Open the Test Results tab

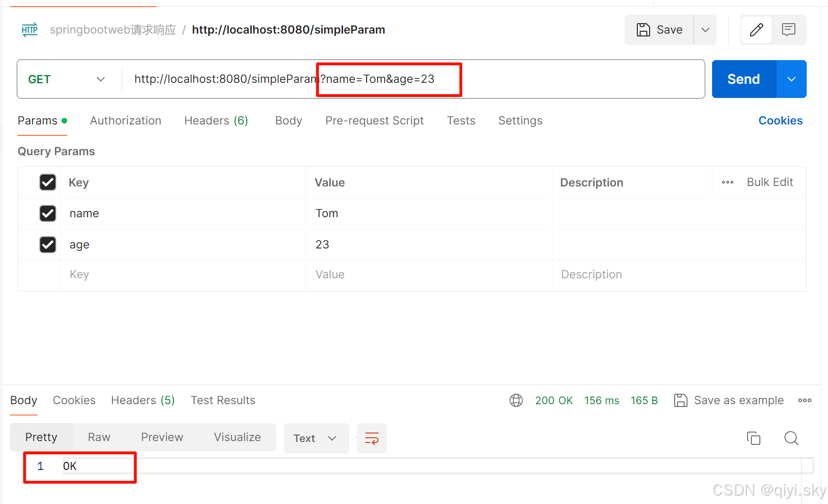[223, 400]
